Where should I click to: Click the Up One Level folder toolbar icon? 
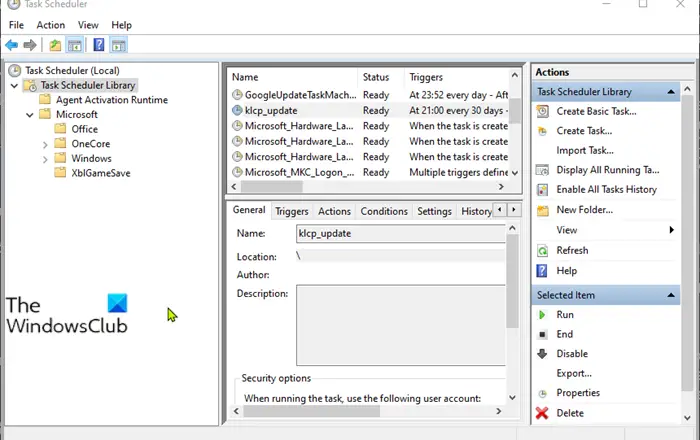55,45
